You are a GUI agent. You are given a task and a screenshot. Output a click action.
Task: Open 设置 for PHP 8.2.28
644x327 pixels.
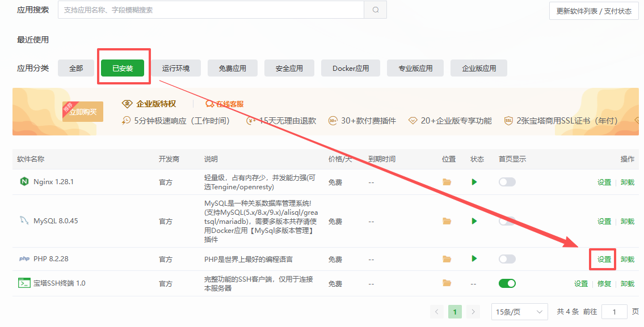[x=603, y=258]
